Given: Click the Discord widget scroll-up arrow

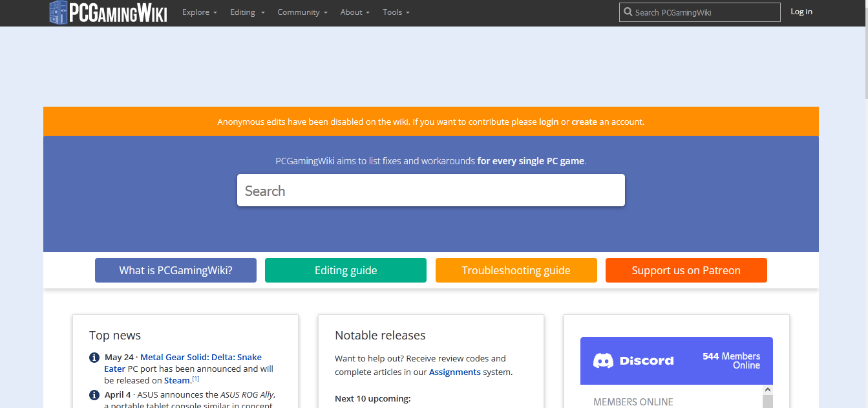Looking at the screenshot, I should (768, 390).
